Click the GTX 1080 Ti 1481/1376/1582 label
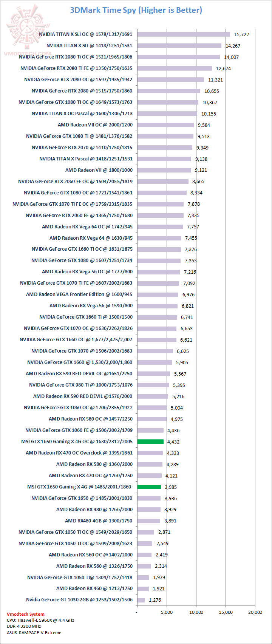This screenshot has width=272, height=644. [x=79, y=136]
